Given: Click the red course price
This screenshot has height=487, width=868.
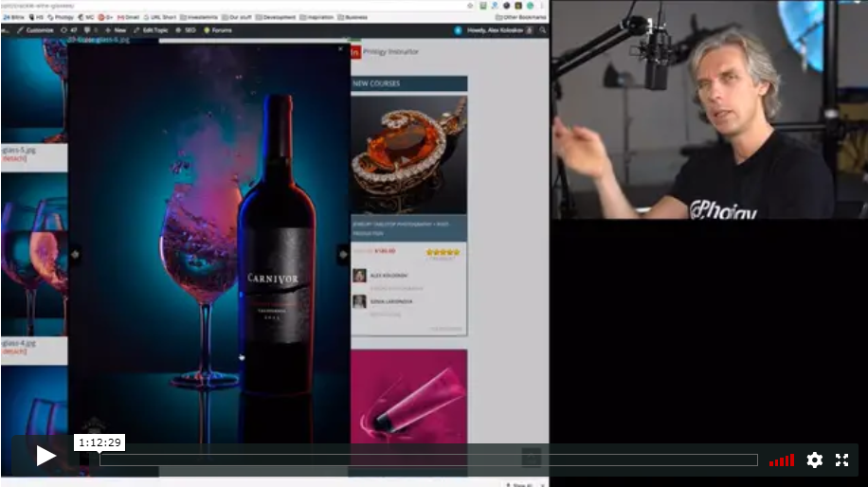Looking at the screenshot, I should coord(385,251).
